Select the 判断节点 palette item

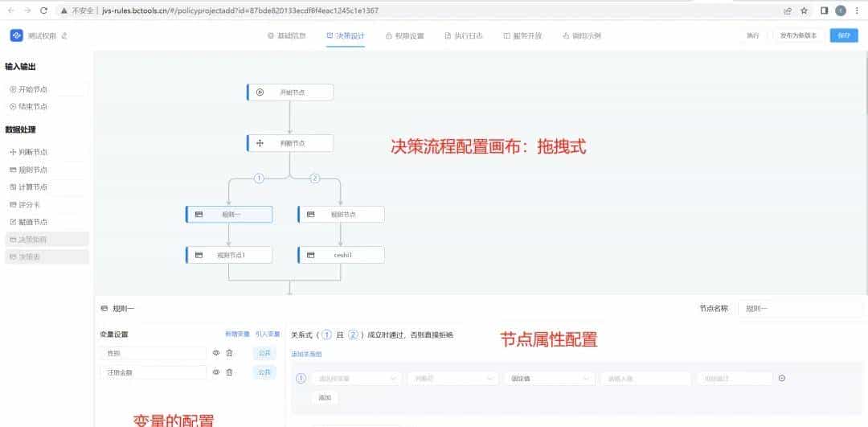(47, 152)
